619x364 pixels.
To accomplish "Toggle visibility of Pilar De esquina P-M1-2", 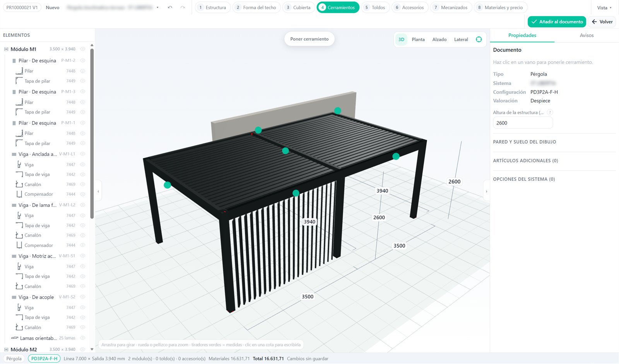I will click(x=82, y=60).
